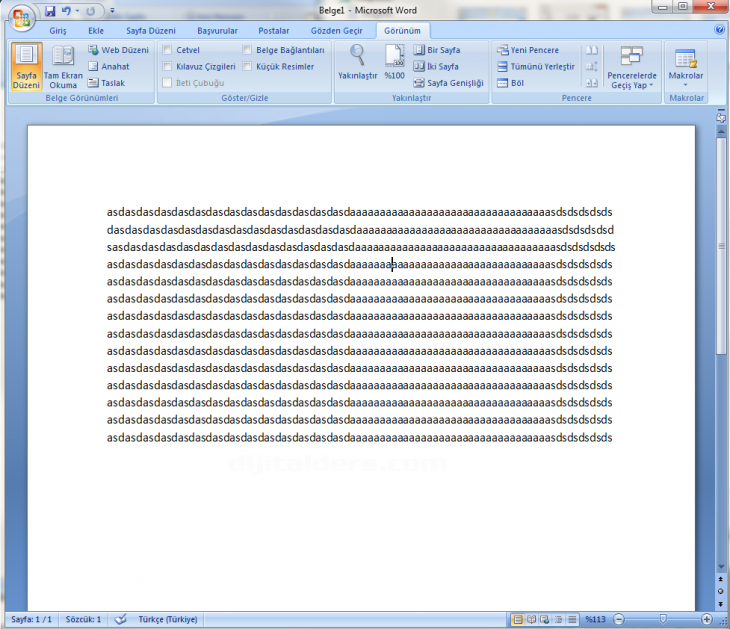Click Previous Page double-arrow button
The image size is (730, 629).
(721, 579)
